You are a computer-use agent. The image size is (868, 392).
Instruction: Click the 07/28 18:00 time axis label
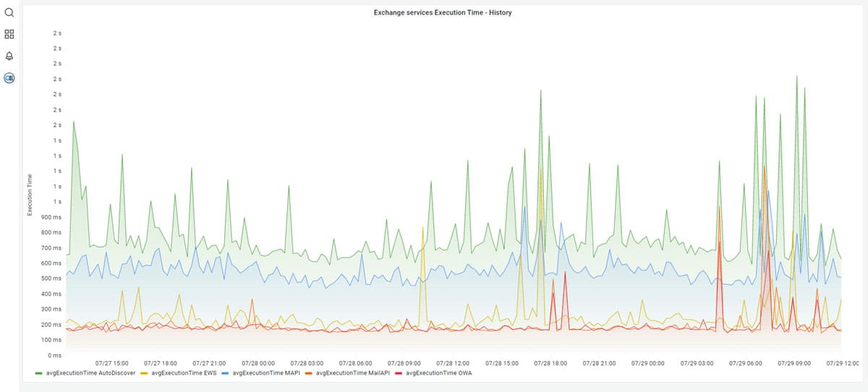(x=550, y=363)
